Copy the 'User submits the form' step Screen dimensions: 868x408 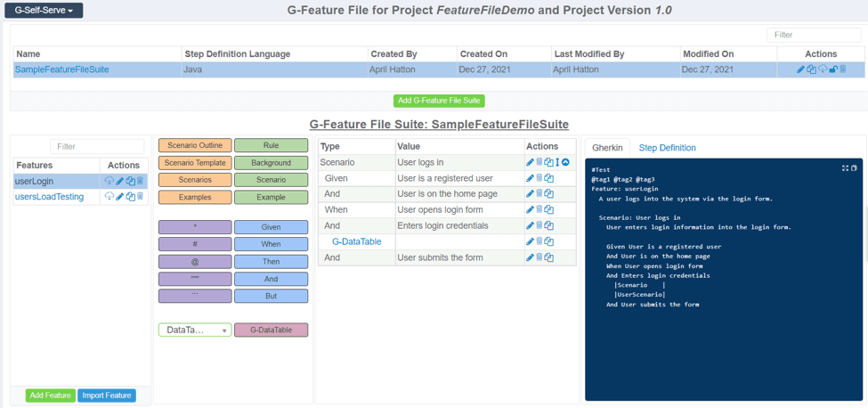(549, 257)
